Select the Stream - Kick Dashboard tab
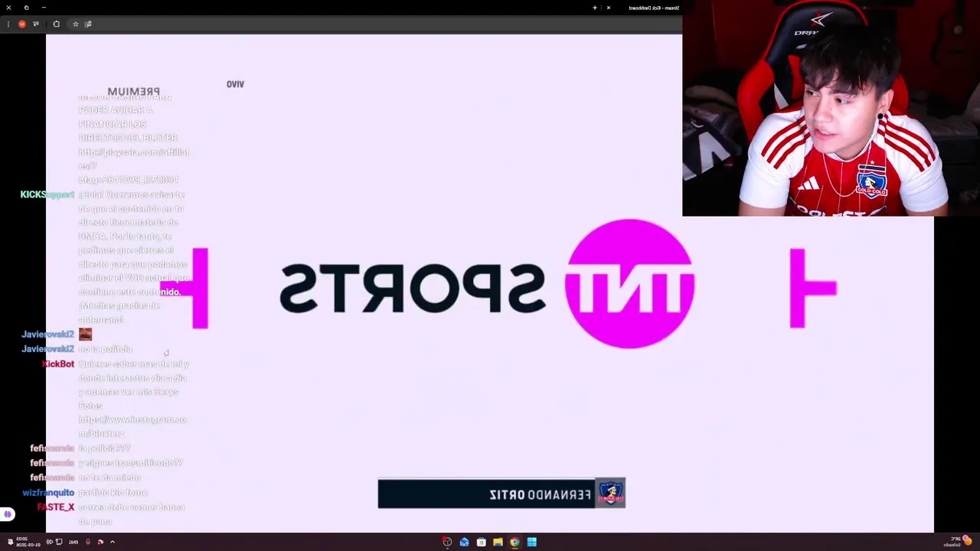The height and width of the screenshot is (551, 980). click(x=653, y=8)
